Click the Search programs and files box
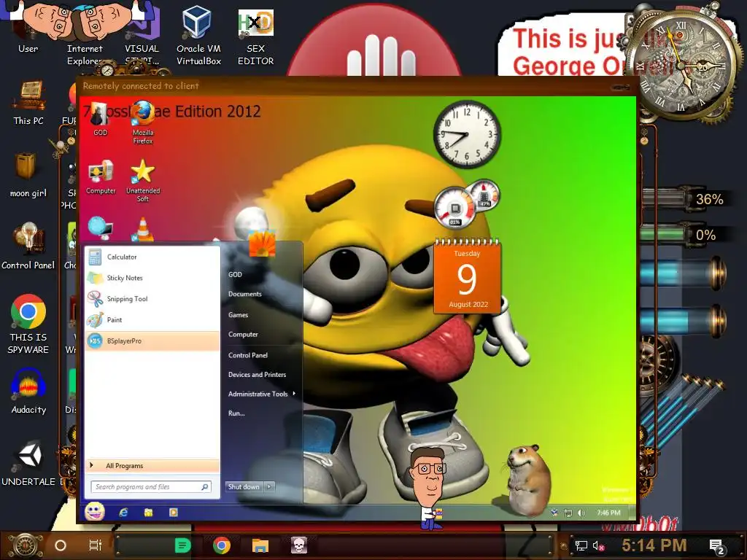The height and width of the screenshot is (560, 747). [x=152, y=486]
